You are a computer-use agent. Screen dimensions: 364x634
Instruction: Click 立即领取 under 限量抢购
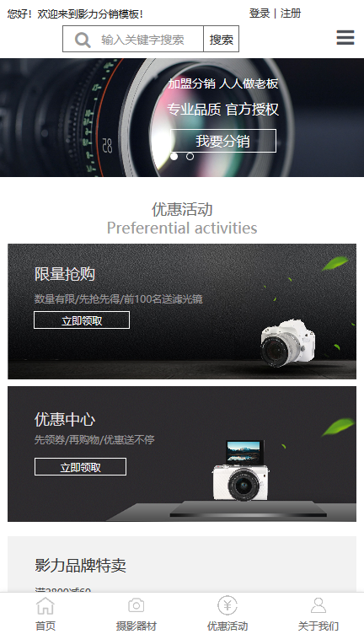(82, 320)
